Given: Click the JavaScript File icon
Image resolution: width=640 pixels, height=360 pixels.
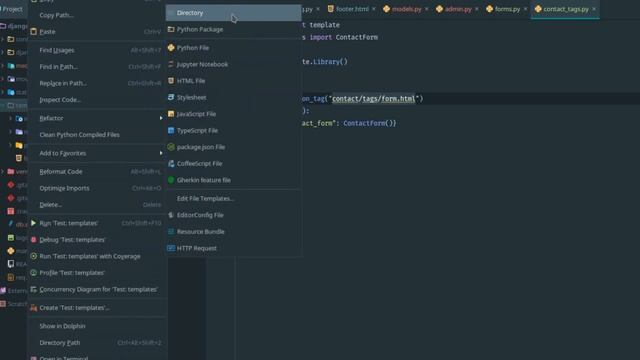Looking at the screenshot, I should [x=171, y=114].
